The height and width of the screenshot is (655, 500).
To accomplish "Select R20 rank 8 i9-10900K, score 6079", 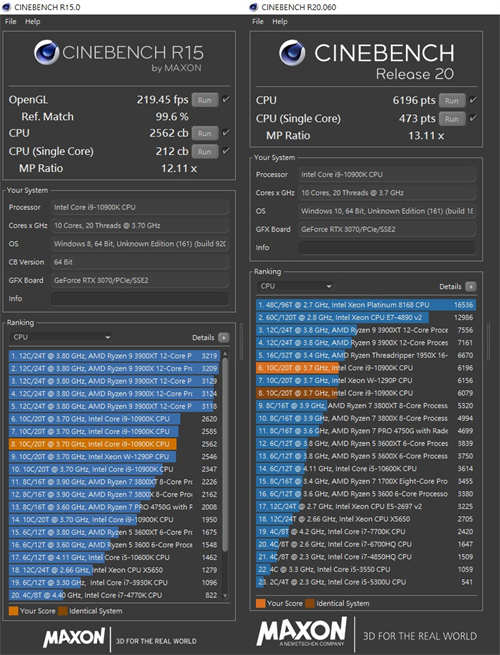I will [x=366, y=393].
